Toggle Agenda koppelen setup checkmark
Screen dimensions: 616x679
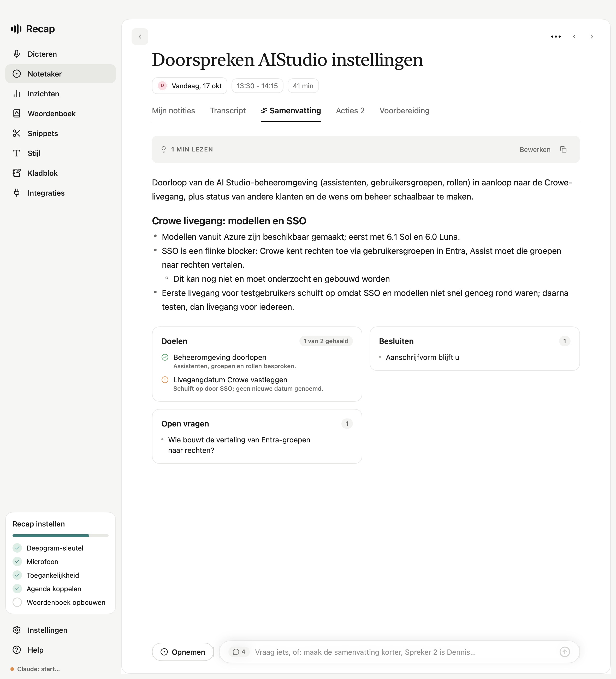[17, 589]
